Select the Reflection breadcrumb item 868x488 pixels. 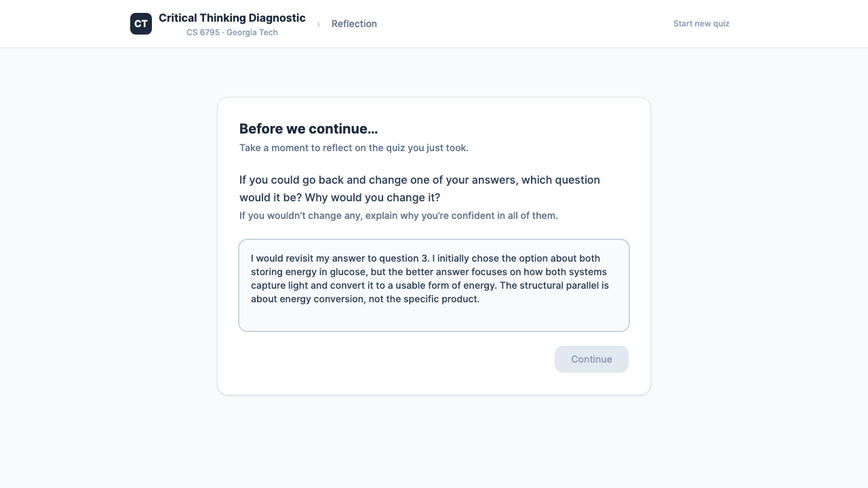[x=354, y=24]
